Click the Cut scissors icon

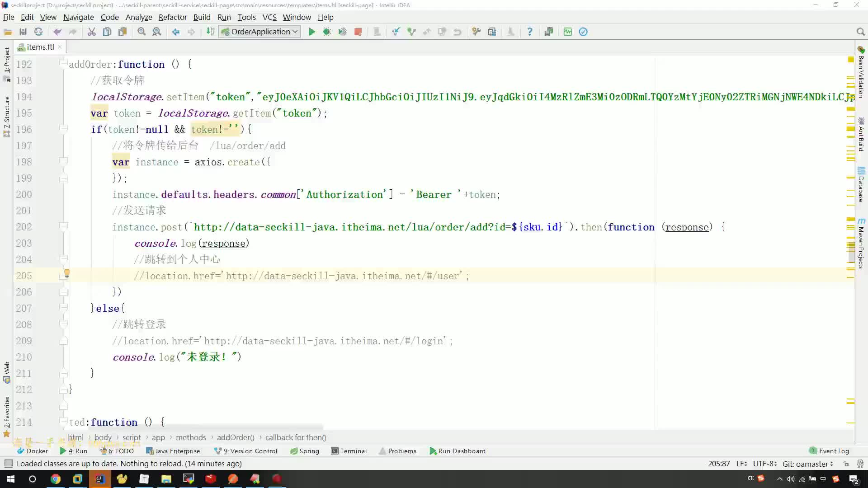pyautogui.click(x=92, y=32)
